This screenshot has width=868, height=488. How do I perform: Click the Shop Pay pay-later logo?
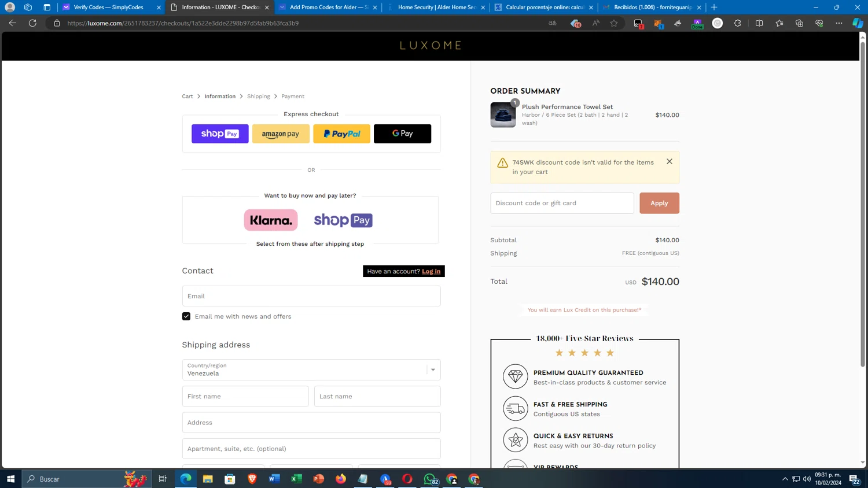click(343, 220)
